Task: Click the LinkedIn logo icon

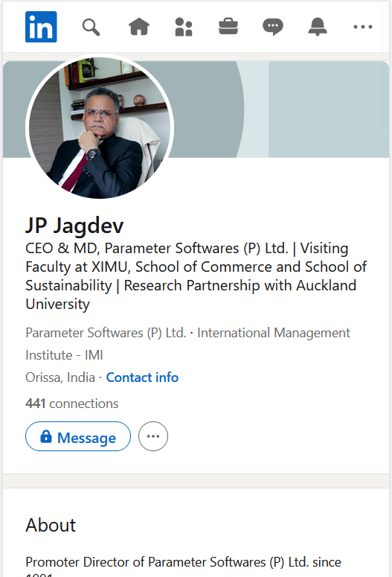Action: tap(41, 27)
